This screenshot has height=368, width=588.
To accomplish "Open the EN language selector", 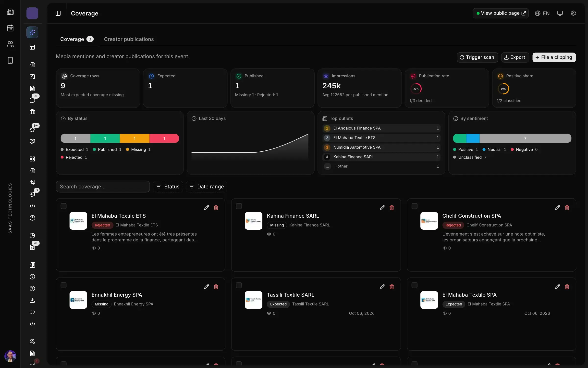I will (542, 13).
